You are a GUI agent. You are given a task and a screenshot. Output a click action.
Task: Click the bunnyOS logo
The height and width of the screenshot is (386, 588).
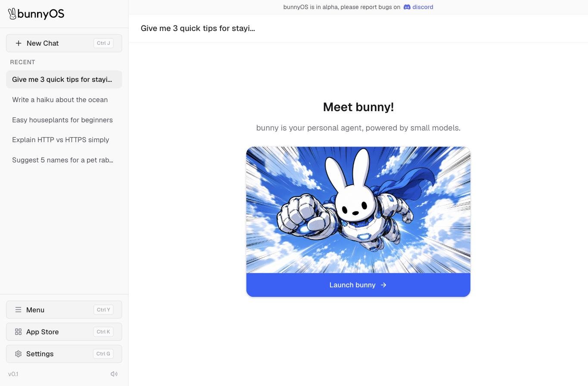click(36, 14)
